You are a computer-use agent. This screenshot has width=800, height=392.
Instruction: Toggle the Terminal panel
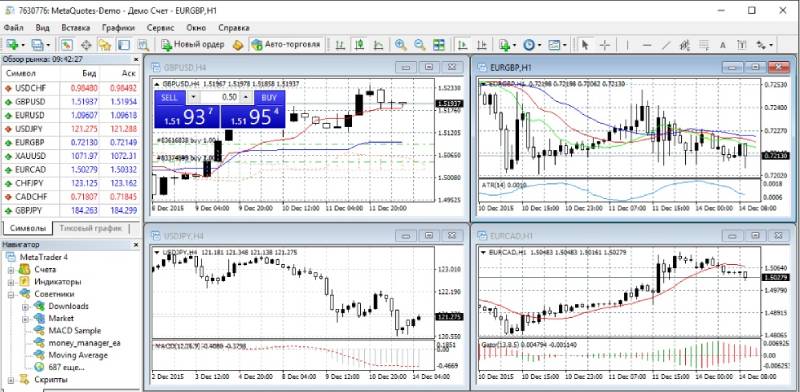[124, 45]
